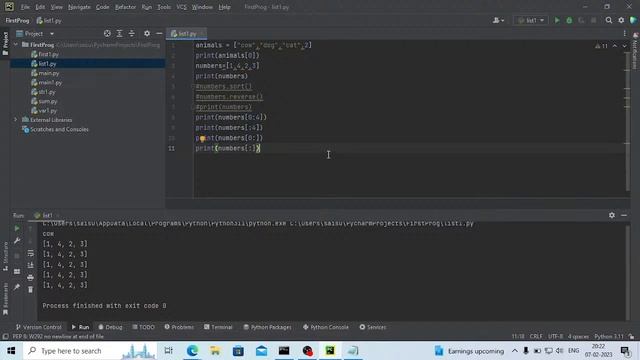Viewport: 640px width, 360px height.
Task: Open Python Console tool window
Action: [326, 327]
